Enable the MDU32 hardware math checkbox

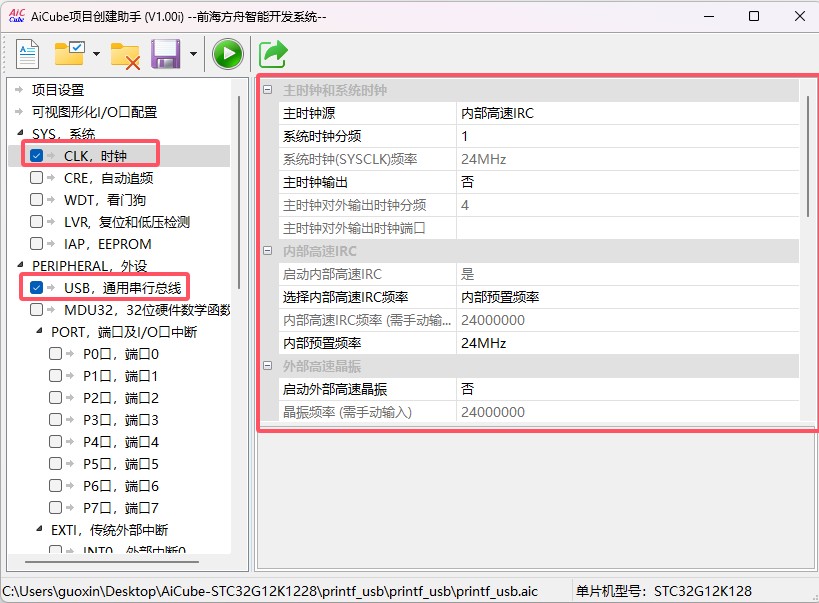[37, 309]
